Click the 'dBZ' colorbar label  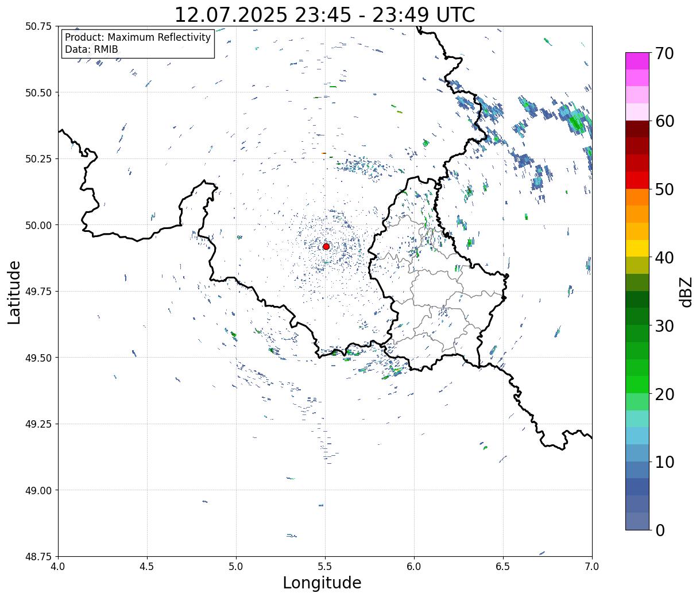tap(686, 292)
